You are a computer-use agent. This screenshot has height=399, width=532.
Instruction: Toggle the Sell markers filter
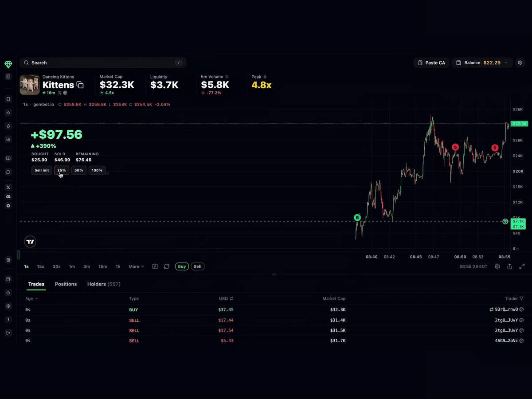tap(198, 266)
